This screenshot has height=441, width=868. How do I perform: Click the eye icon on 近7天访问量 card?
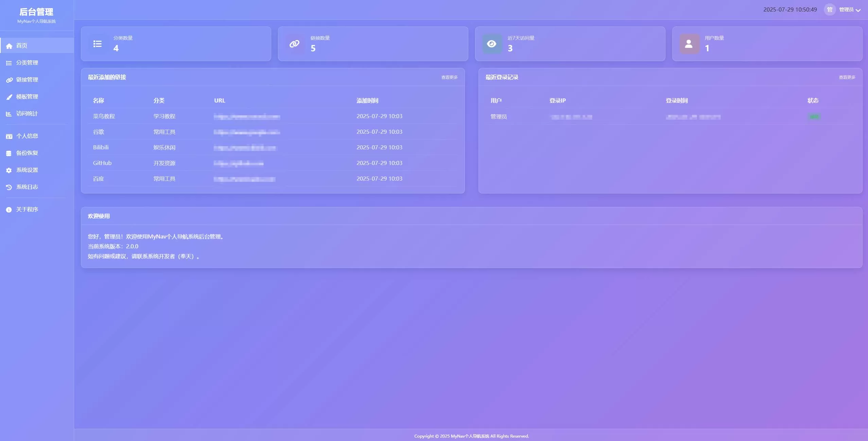491,44
